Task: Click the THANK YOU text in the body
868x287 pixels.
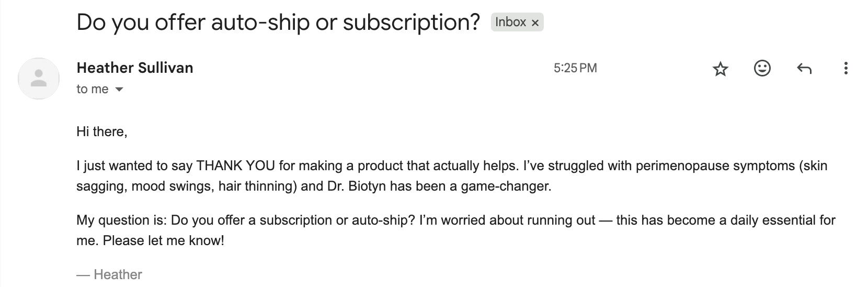Action: [235, 166]
